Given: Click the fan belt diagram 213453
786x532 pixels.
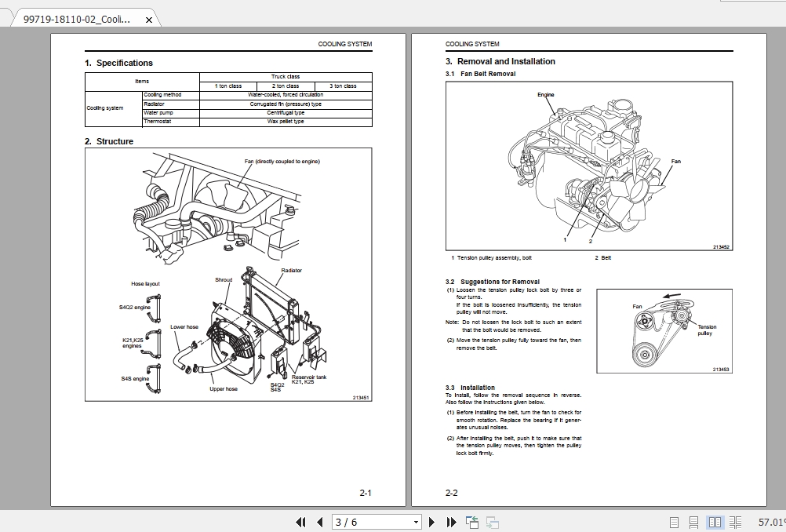Looking at the screenshot, I should click(663, 330).
